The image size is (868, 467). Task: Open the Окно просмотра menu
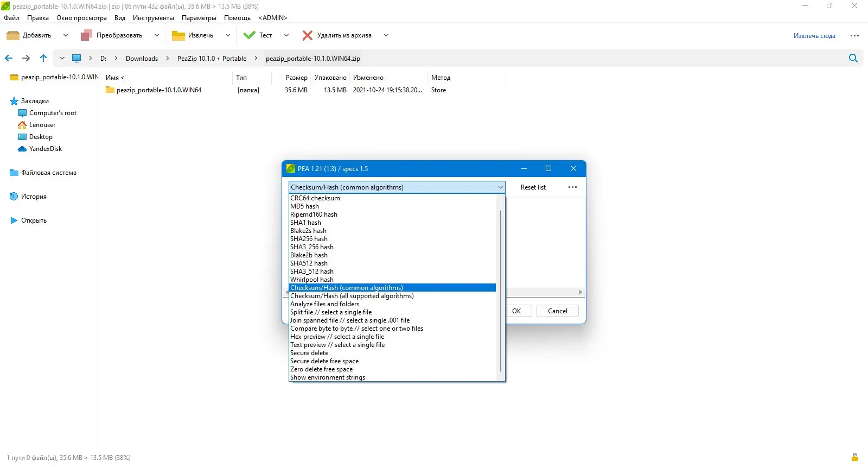[x=82, y=18]
